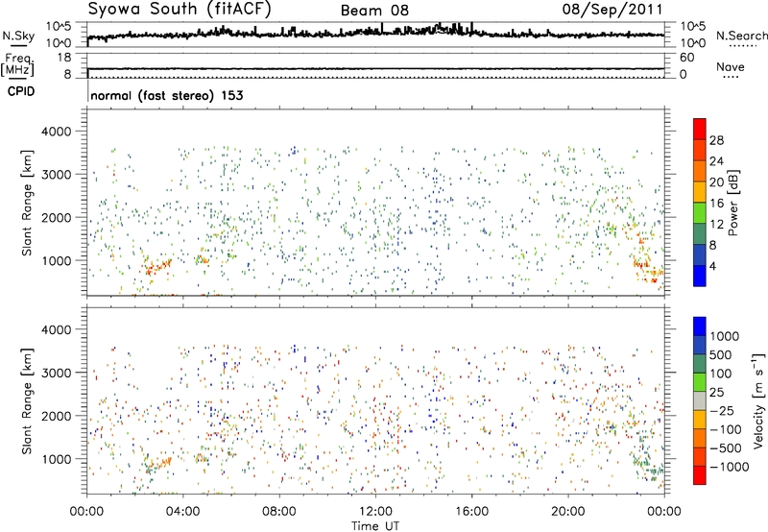Click the '20:00' time tick label

[568, 512]
